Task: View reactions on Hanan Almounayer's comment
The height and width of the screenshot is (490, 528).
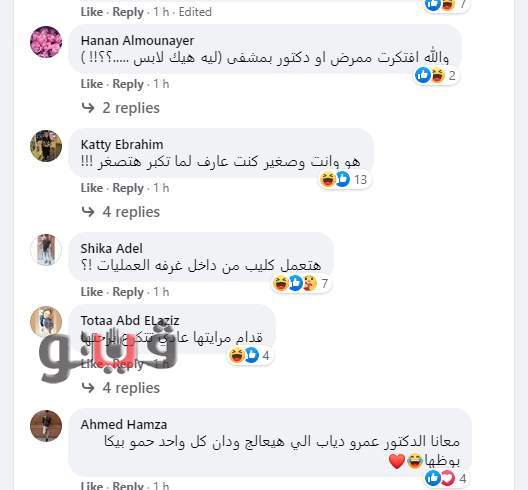Action: coord(436,75)
